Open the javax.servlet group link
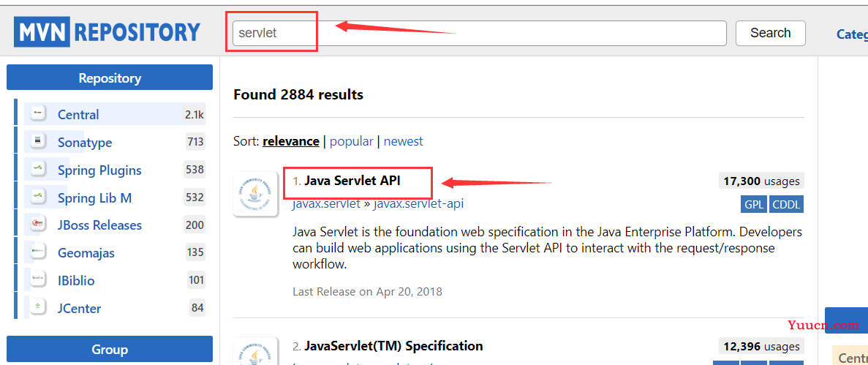The width and height of the screenshot is (868, 365). (327, 203)
